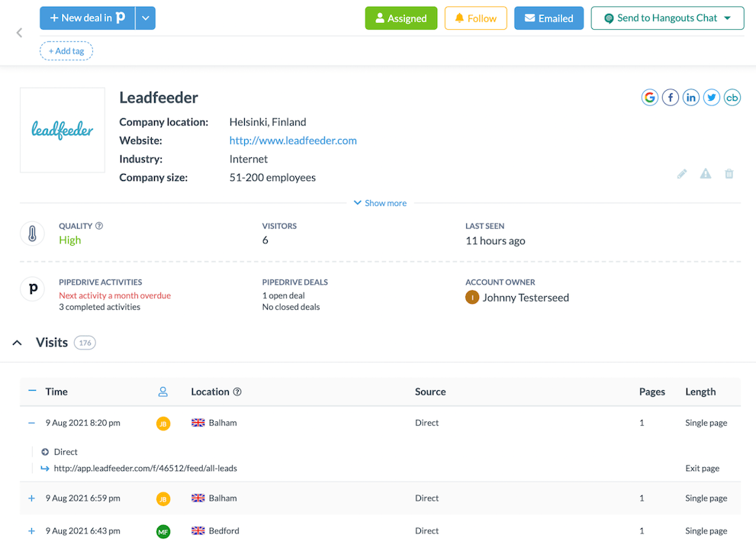This screenshot has width=756, height=545.
Task: Click the pencil edit icon
Action: 682,173
